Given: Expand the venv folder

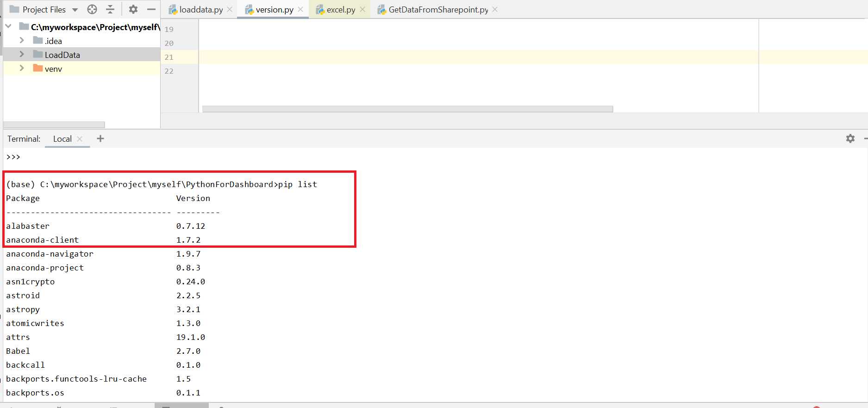Looking at the screenshot, I should click(x=22, y=68).
